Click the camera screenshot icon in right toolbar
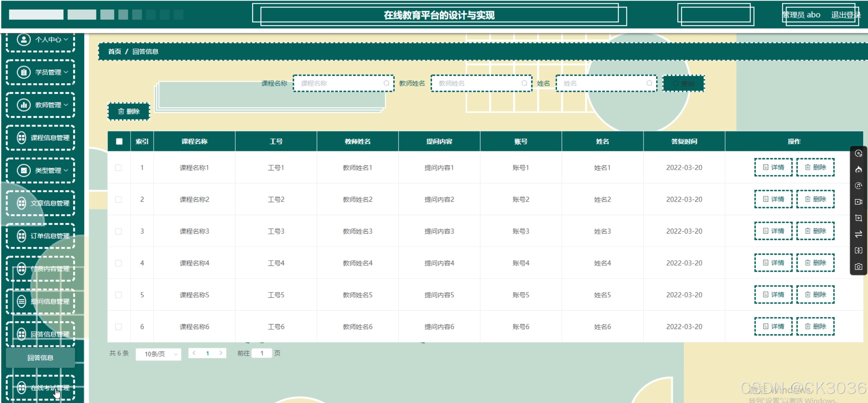Screen dimensions: 868x403 (858, 267)
